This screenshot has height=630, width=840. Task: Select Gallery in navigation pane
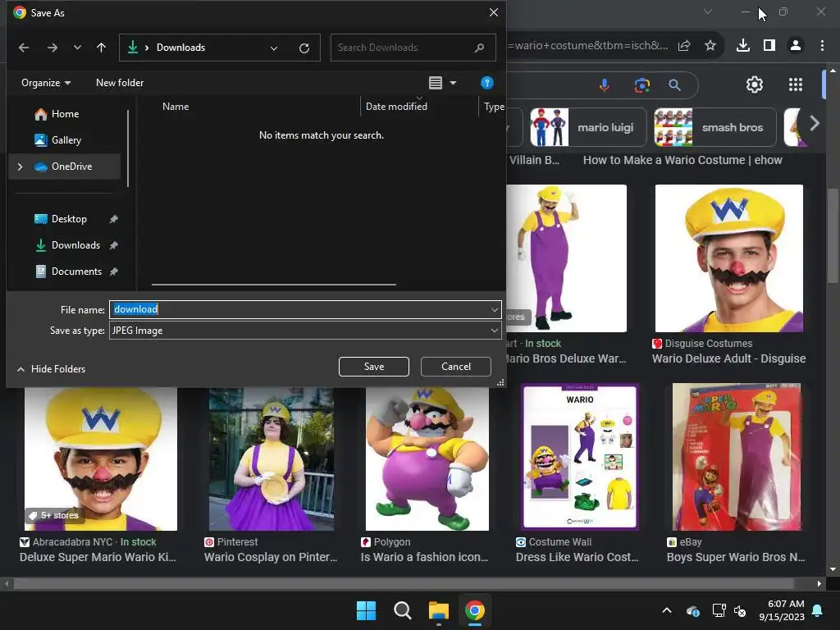tap(65, 139)
